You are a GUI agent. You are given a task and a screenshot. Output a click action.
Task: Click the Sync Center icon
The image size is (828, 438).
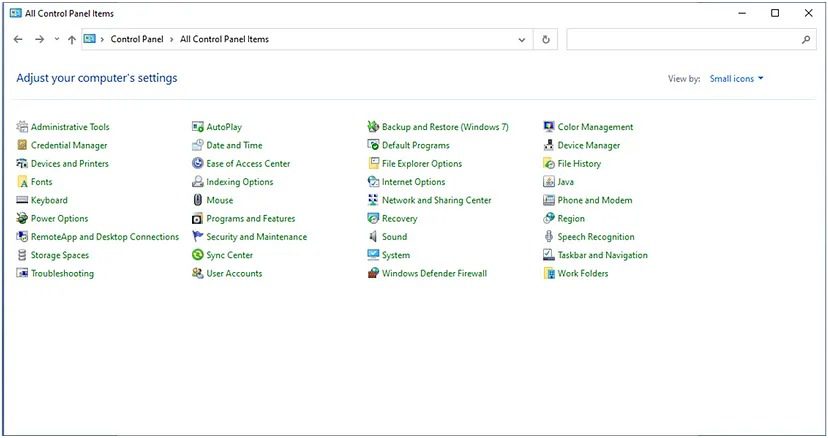pos(197,255)
